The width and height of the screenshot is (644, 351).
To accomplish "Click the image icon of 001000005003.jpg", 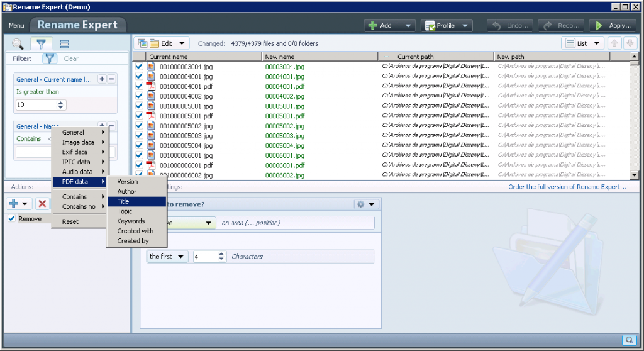I will [x=151, y=135].
